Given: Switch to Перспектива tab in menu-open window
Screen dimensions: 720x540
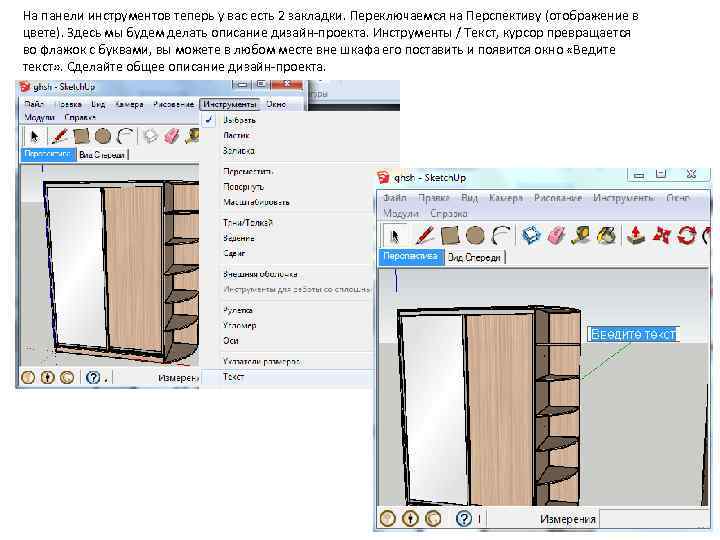Looking at the screenshot, I should pos(48,154).
